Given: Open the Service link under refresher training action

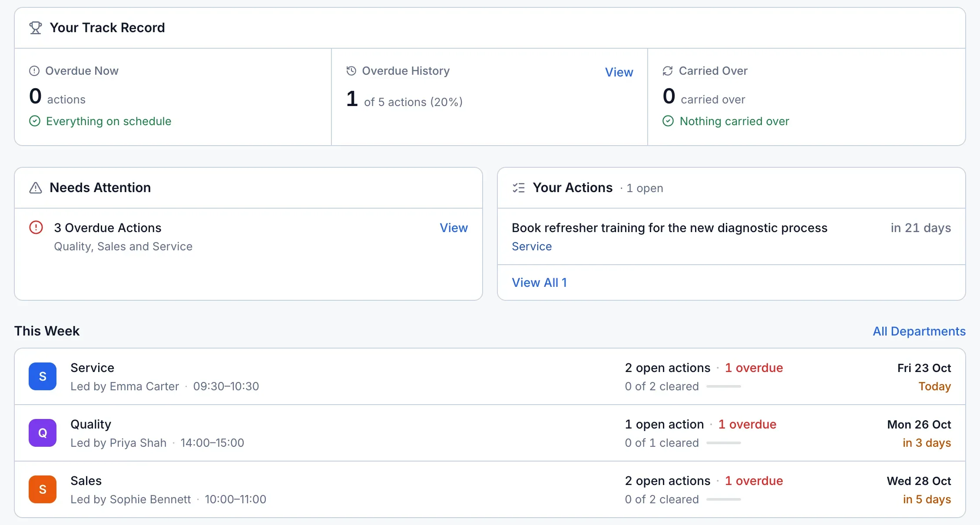Looking at the screenshot, I should (x=532, y=246).
